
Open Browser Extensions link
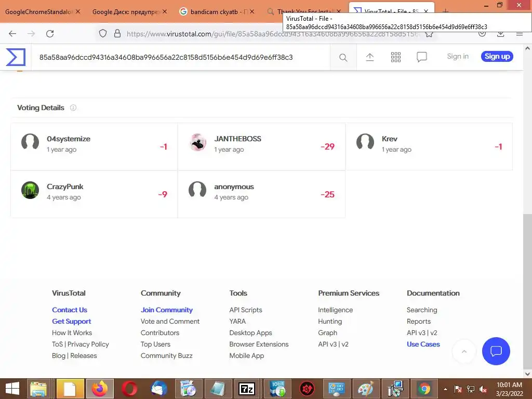[x=259, y=344]
